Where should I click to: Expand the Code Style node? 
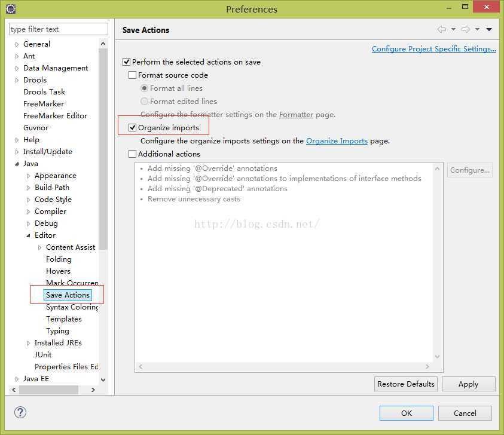click(28, 200)
